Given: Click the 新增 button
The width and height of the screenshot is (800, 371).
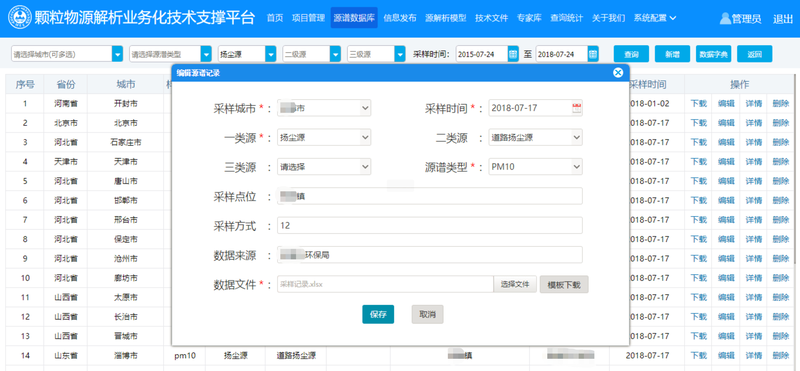Looking at the screenshot, I should (672, 54).
